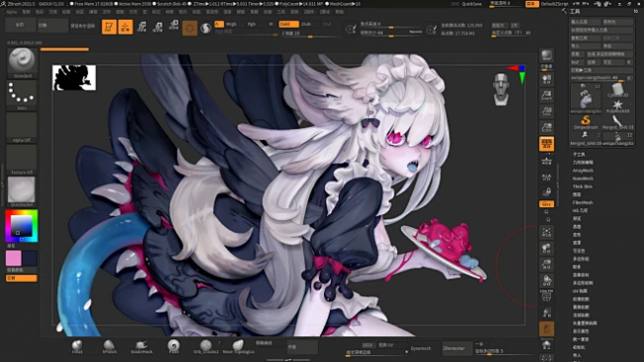Click the Gizmo 3D round icon
This screenshot has width=644, height=362.
click(x=190, y=29)
